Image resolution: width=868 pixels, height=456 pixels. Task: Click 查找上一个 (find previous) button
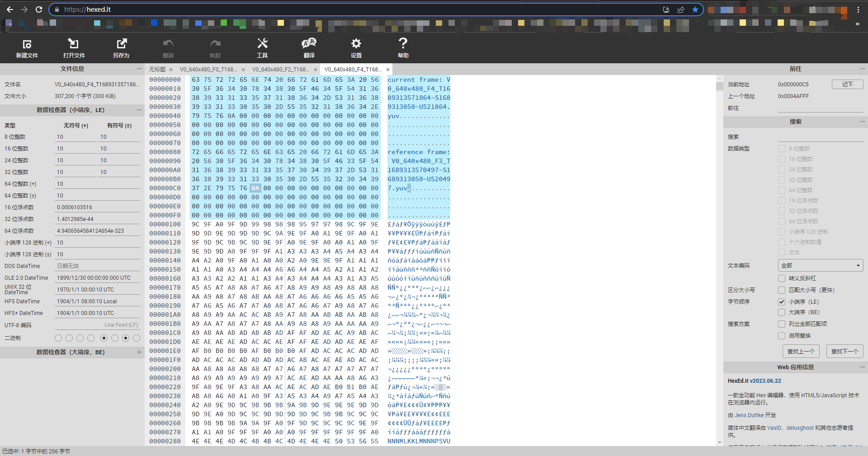801,351
